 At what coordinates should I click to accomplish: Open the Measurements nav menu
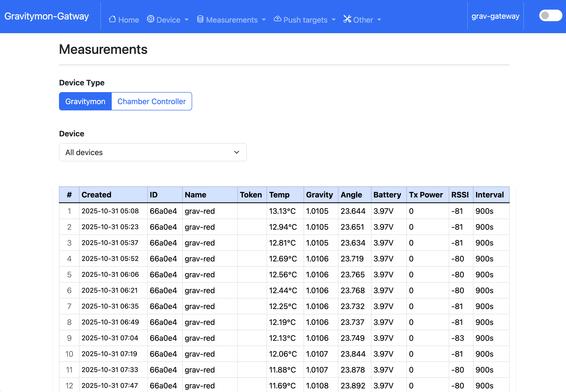(232, 20)
